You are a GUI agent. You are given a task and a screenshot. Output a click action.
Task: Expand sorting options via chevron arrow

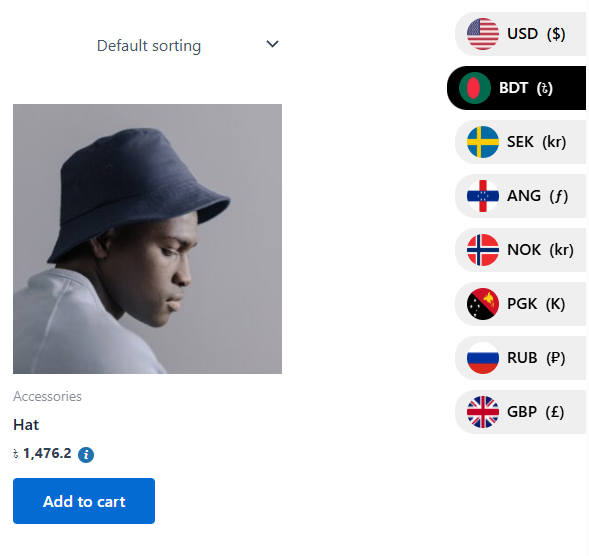point(272,44)
